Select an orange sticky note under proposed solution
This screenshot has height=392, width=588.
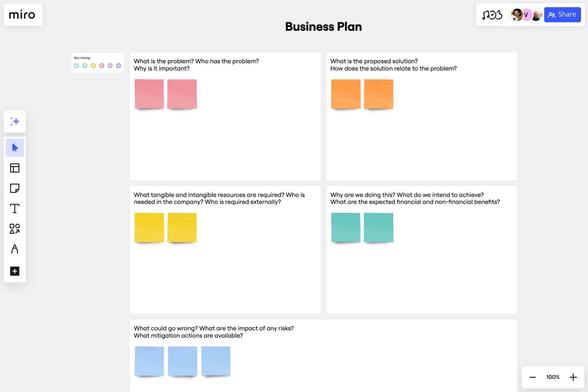pos(345,94)
